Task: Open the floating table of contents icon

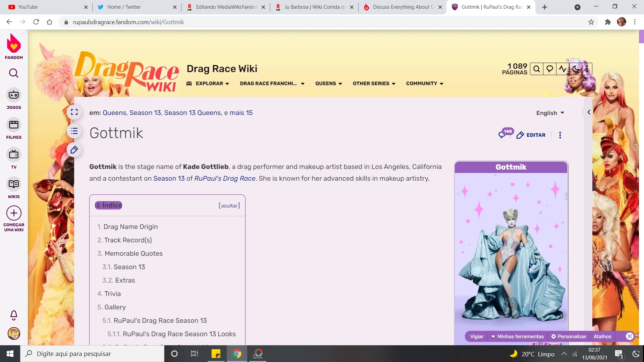Action: pos(74,131)
